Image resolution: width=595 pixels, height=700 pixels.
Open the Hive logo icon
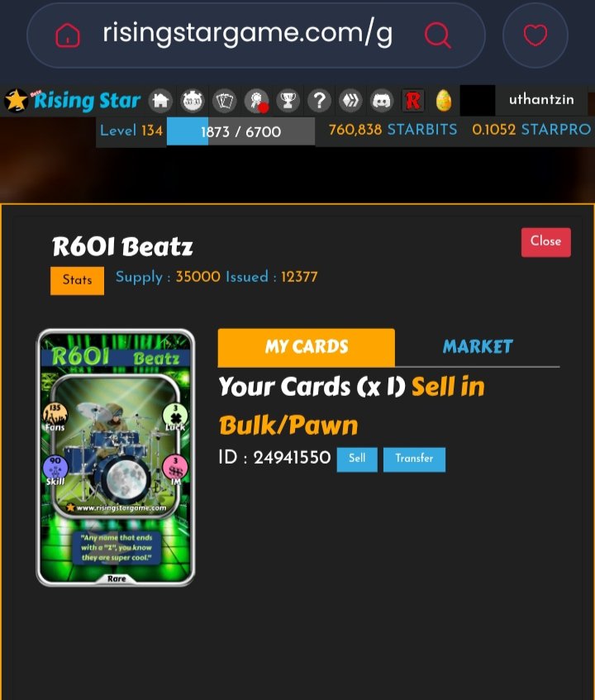(350, 101)
